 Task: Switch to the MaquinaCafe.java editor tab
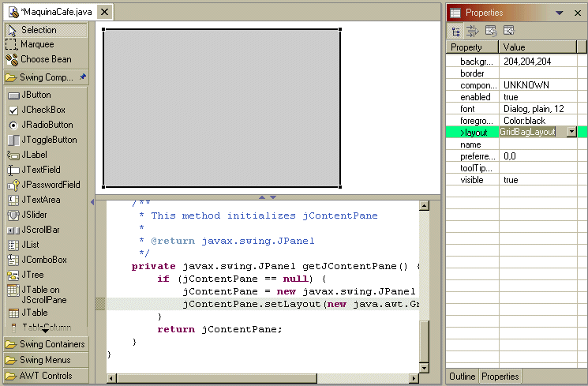click(x=51, y=12)
